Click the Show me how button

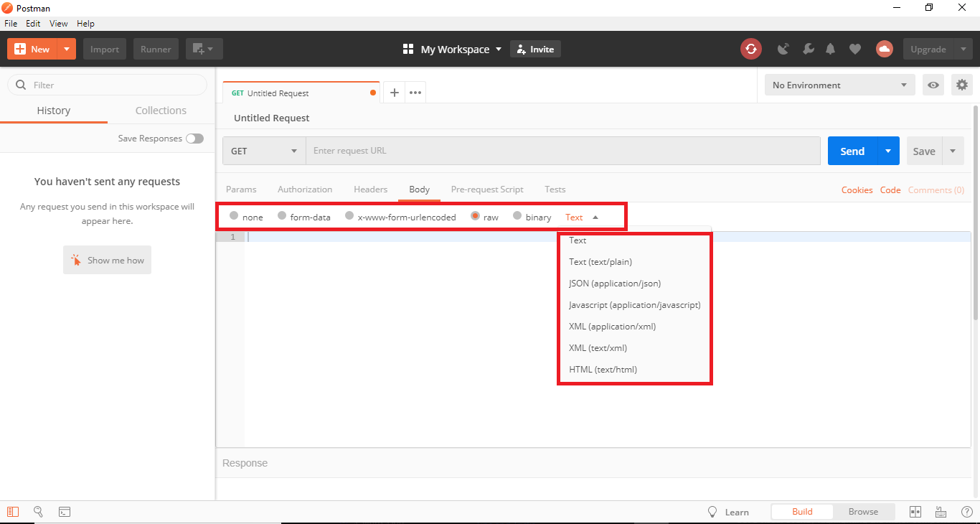[x=107, y=260]
